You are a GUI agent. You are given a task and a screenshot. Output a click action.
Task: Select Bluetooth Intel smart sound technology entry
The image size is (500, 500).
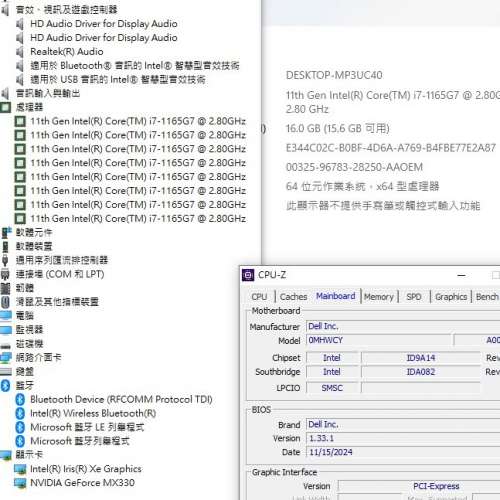click(135, 66)
